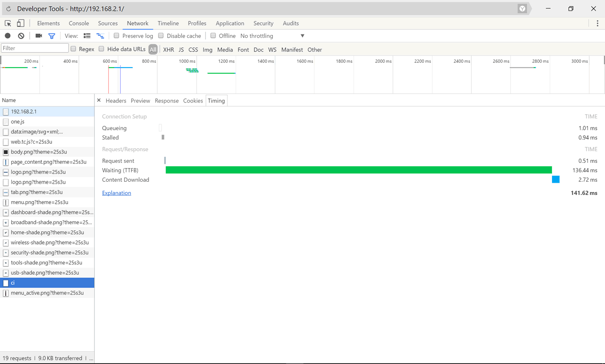This screenshot has width=605, height=364.
Task: Click the inspect element picker icon
Action: 8,23
